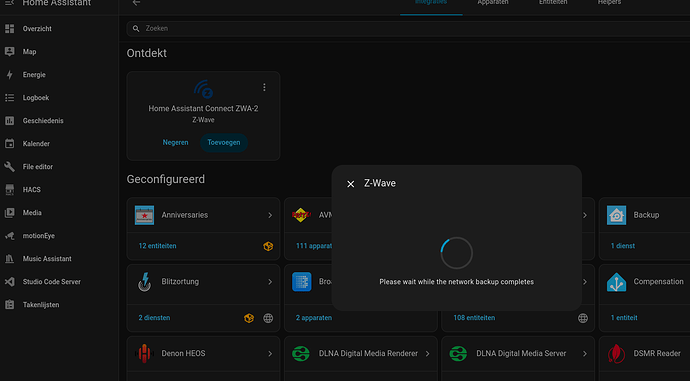Click the loading spinner in Z-Wave dialog

(457, 253)
